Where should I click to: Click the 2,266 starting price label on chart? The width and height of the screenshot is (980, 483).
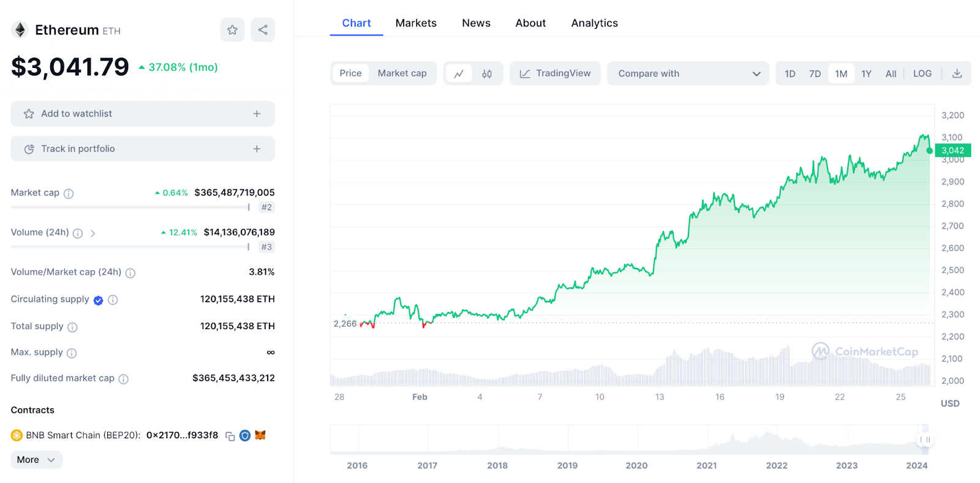[x=345, y=324]
